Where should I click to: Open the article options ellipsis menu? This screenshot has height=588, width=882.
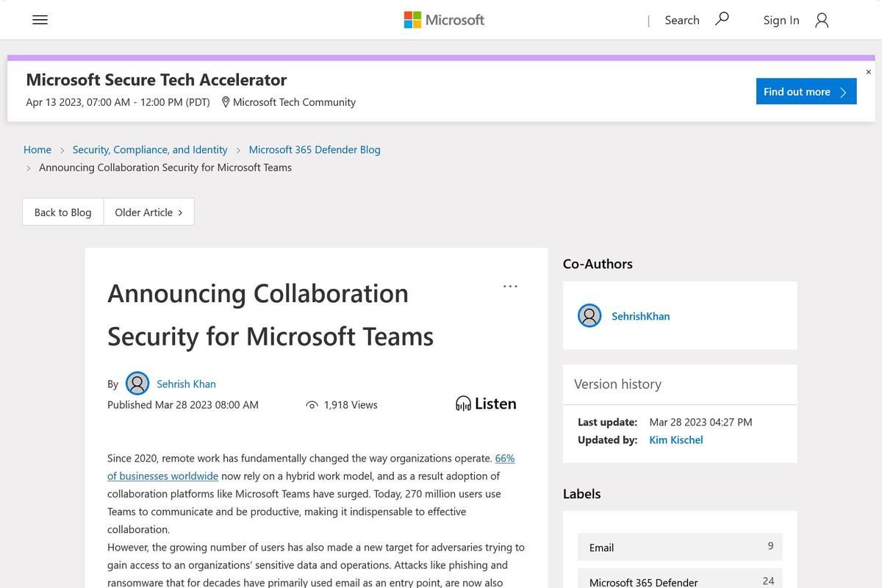tap(510, 286)
